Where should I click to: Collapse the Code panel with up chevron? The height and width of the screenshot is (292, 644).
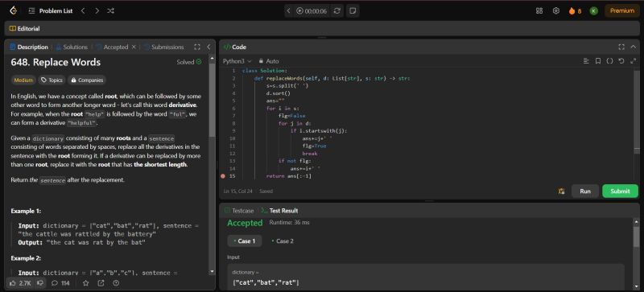click(633, 47)
